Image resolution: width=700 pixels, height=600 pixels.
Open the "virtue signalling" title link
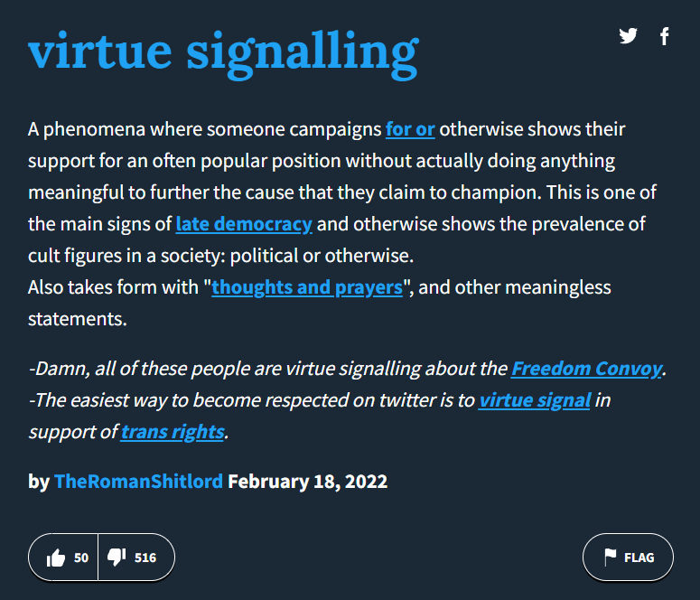[x=223, y=50]
